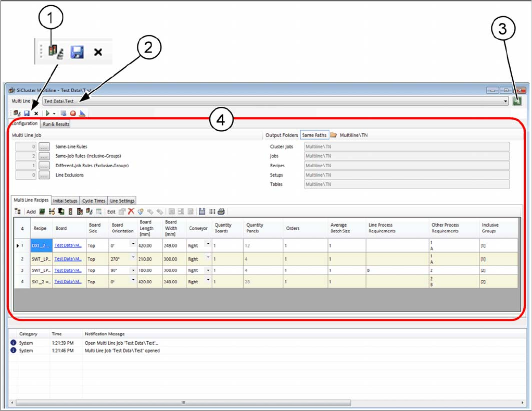Toggle the Same Paths button
The width and height of the screenshot is (532, 411).
click(314, 135)
